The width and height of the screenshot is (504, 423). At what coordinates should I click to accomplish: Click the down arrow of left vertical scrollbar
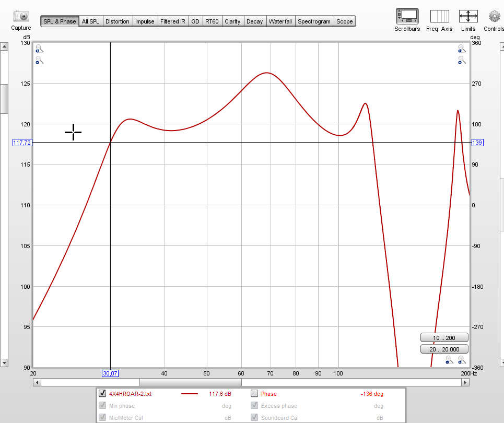click(4, 363)
